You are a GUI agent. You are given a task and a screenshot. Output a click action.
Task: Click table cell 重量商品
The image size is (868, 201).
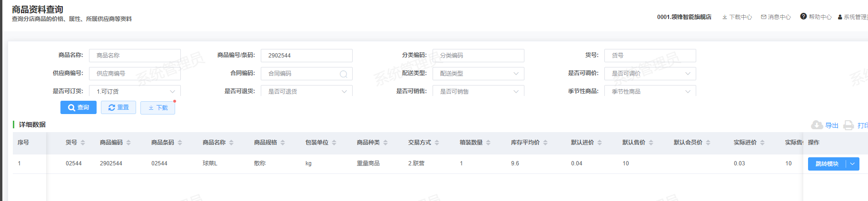pos(368,163)
